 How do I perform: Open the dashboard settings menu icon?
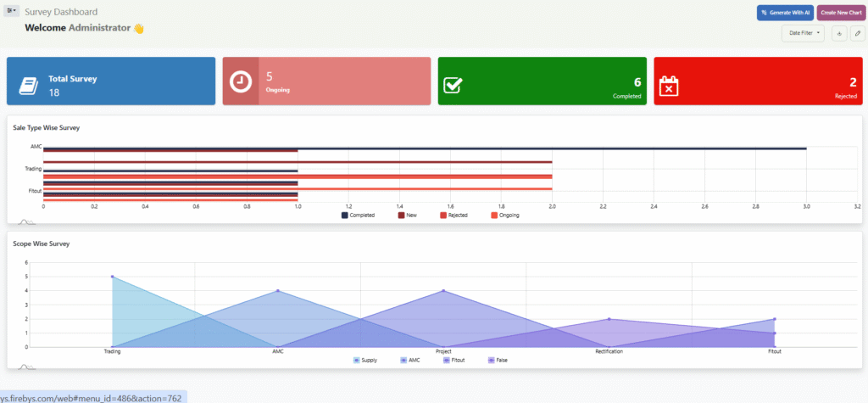point(12,11)
